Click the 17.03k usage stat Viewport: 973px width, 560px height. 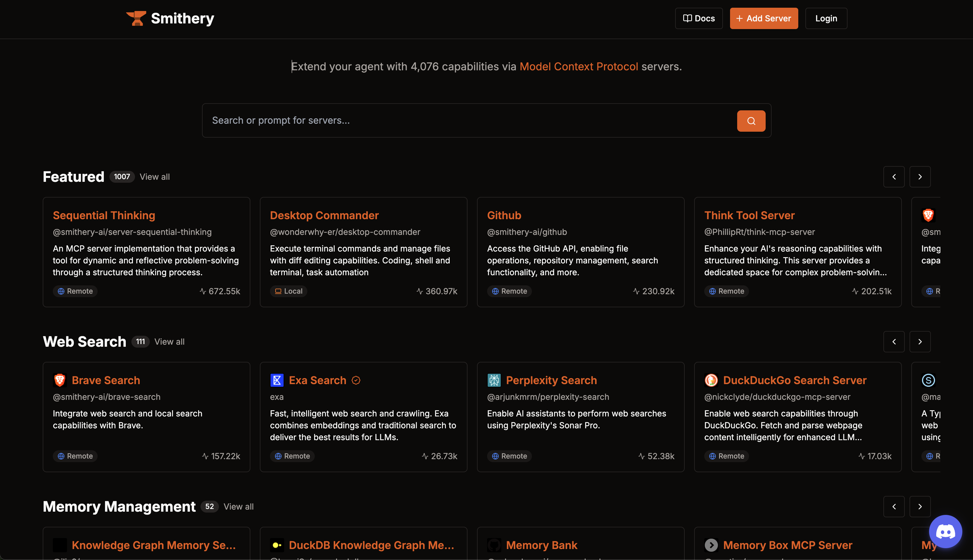pos(875,456)
